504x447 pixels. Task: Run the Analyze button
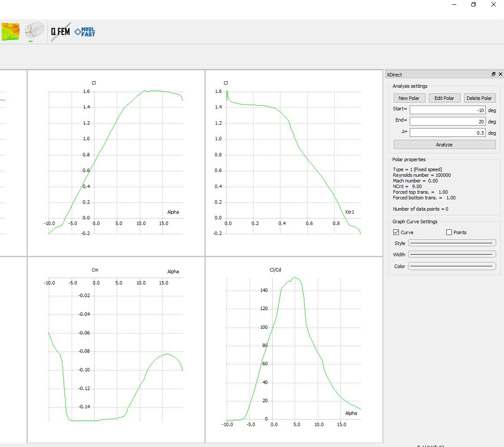445,145
